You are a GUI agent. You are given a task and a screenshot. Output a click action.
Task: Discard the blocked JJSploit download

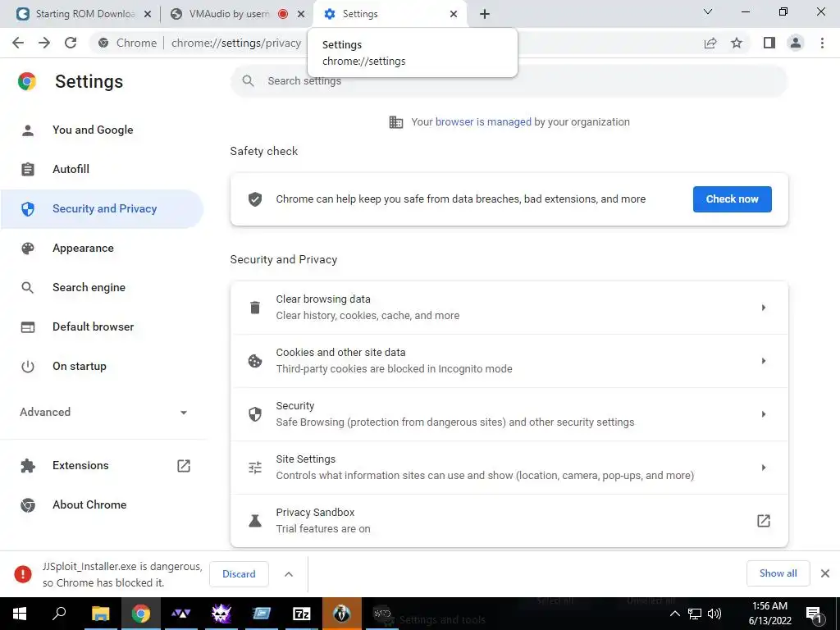click(x=239, y=574)
